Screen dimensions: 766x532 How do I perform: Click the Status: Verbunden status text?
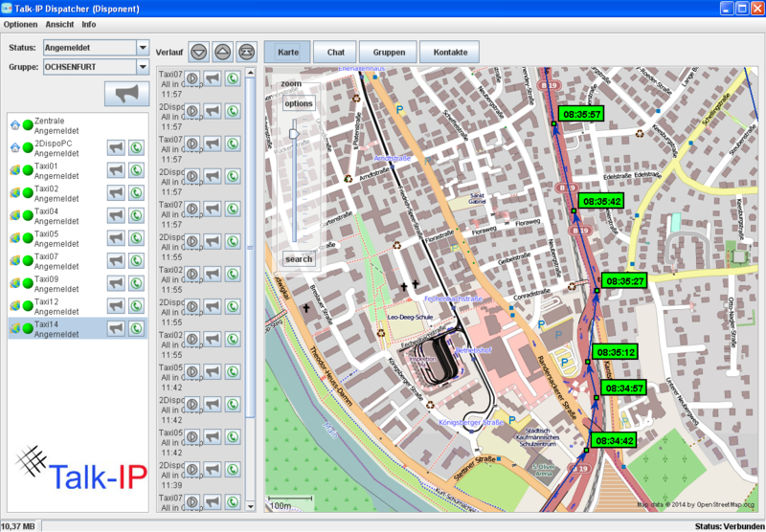click(730, 526)
